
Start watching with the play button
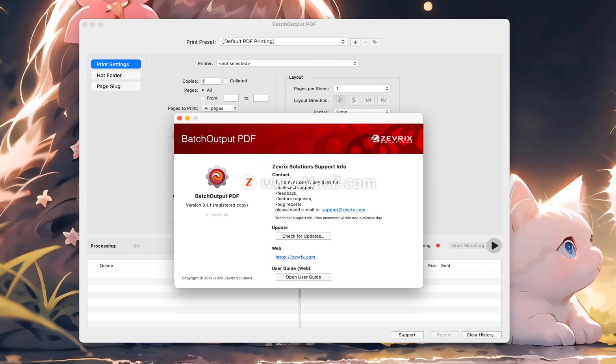click(494, 246)
